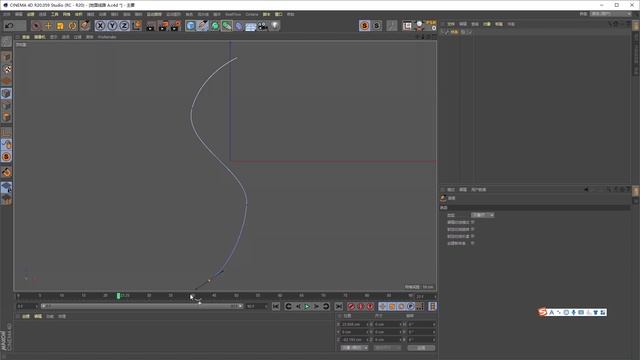Toggle Z axis lock

point(124,26)
